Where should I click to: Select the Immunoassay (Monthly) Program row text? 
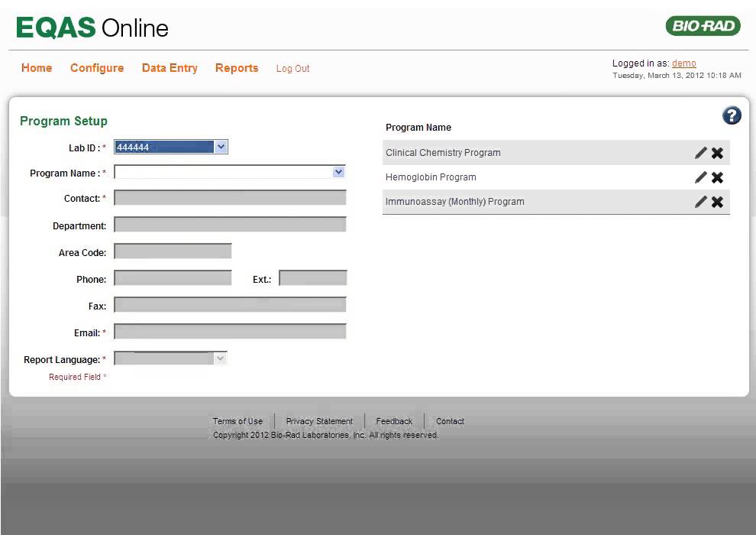(454, 202)
